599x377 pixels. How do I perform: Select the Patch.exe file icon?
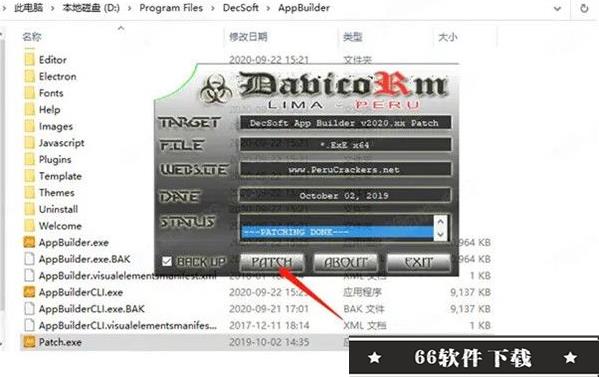[x=29, y=342]
